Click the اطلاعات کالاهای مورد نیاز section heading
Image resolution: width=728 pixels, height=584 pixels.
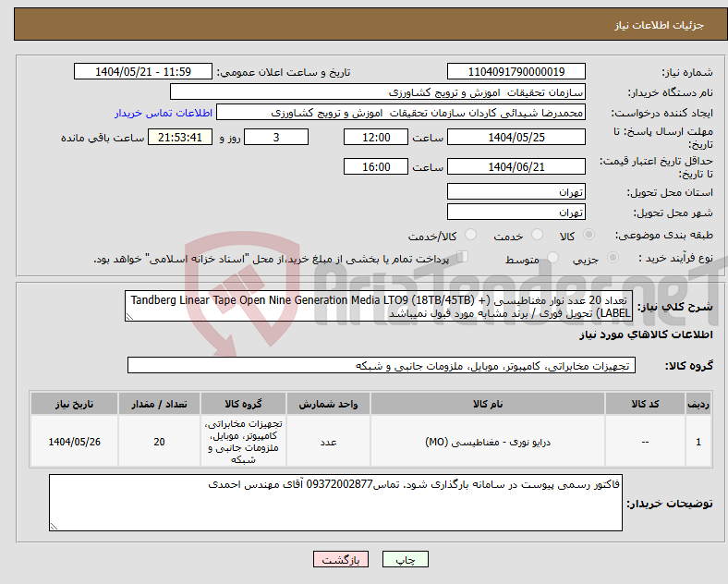tap(646, 335)
